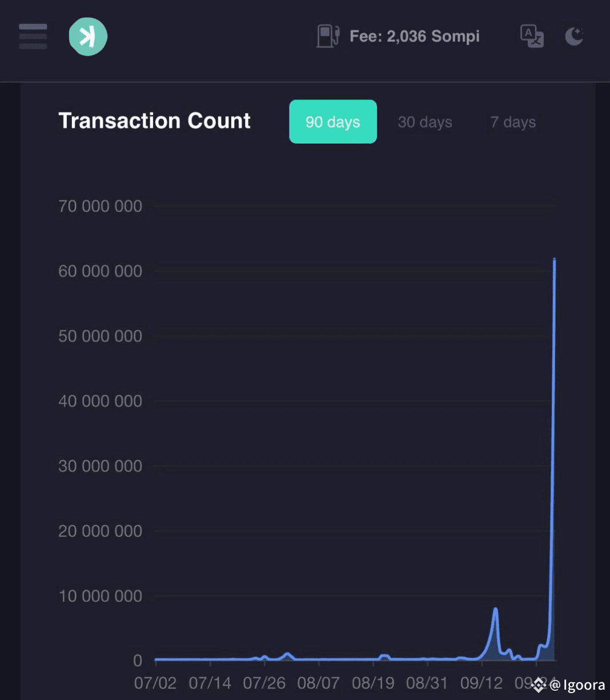Click the 07/02 date label

(155, 683)
